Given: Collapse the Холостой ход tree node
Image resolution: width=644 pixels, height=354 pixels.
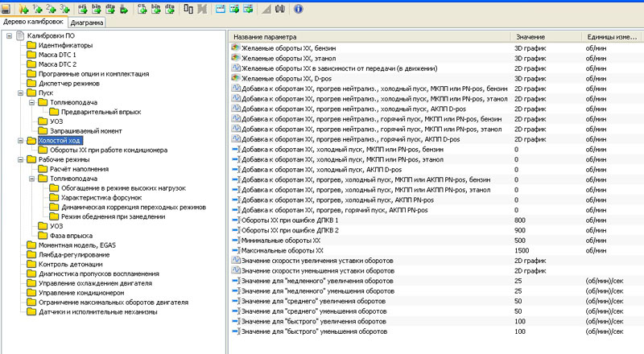Looking at the screenshot, I should tap(20, 141).
